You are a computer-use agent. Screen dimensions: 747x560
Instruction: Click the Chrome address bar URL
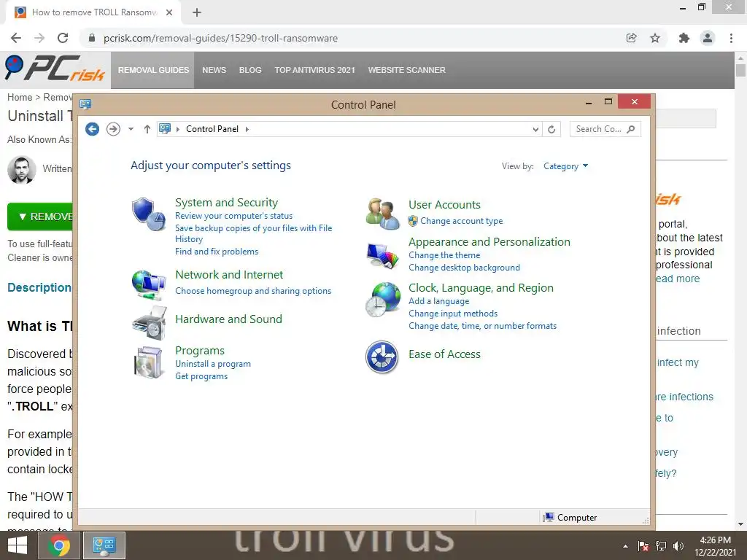[x=220, y=38]
